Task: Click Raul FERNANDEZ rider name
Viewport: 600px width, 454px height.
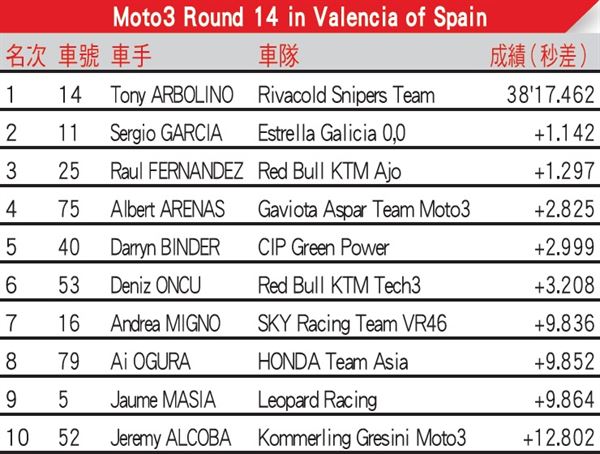Action: tap(177, 171)
